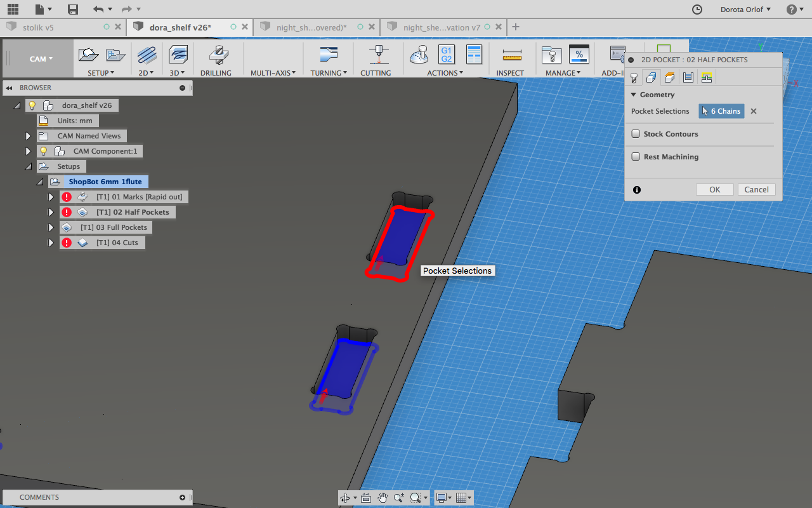Click OK in the 2D Pocket dialog
Viewport: 812px width, 508px height.
pos(714,190)
